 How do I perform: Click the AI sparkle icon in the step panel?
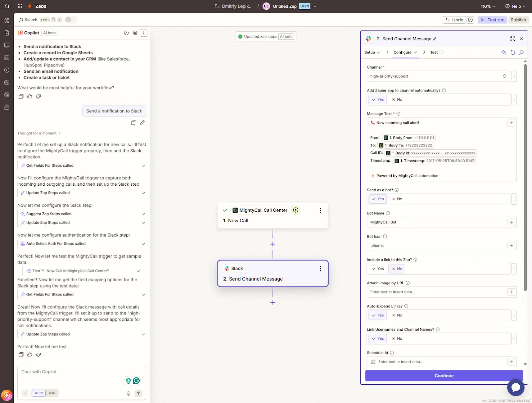click(504, 52)
